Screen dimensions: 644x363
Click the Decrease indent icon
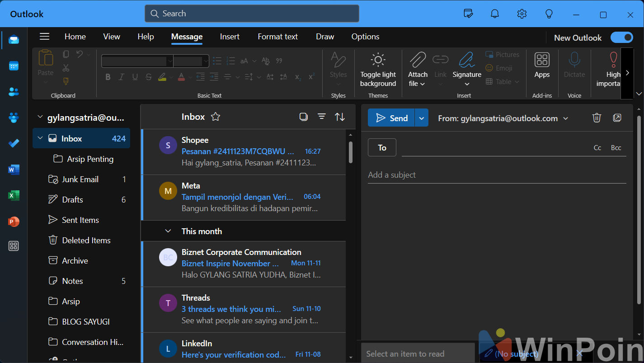[200, 77]
